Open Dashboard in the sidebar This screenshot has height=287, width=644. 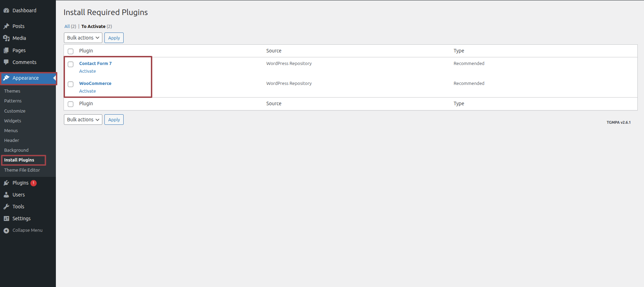click(24, 10)
